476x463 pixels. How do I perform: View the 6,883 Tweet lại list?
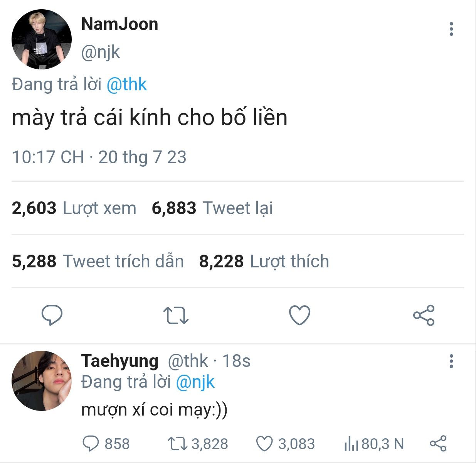pos(212,208)
